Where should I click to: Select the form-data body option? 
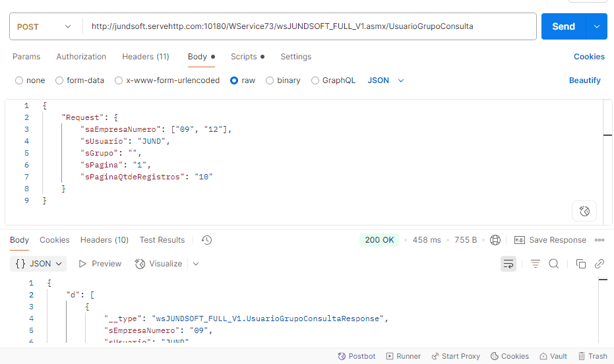click(60, 80)
